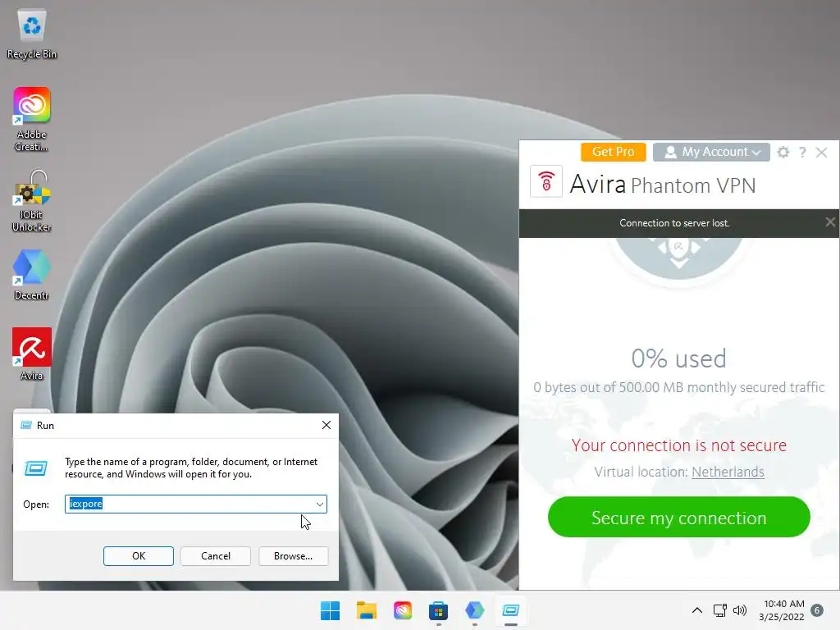The width and height of the screenshot is (840, 630).
Task: Open the Decentr desktop shortcut
Action: click(32, 275)
